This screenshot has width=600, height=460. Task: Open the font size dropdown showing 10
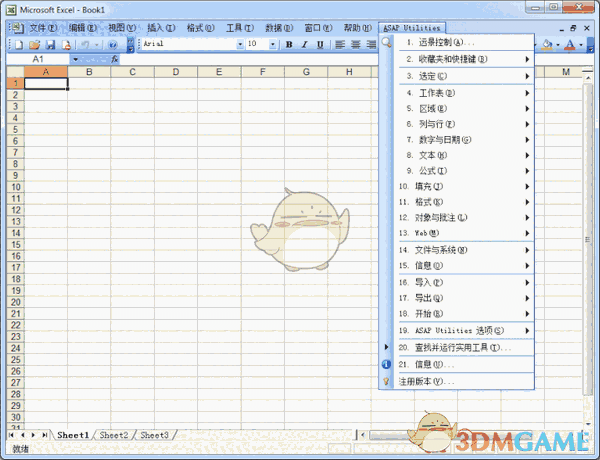click(x=272, y=44)
